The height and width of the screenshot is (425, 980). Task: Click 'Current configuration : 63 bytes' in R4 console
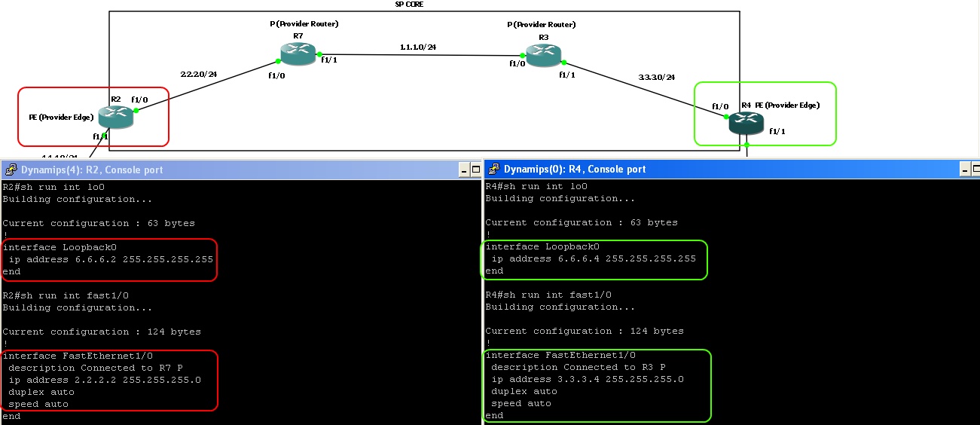(582, 222)
